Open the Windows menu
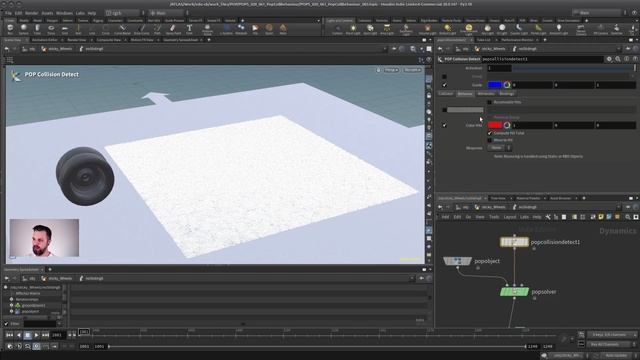Image resolution: width=640 pixels, height=360 pixels. [64, 13]
